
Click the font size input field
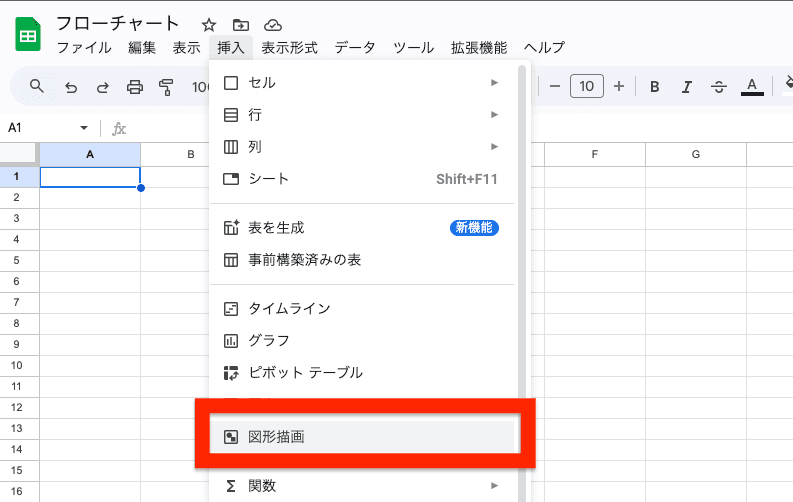pyautogui.click(x=586, y=87)
